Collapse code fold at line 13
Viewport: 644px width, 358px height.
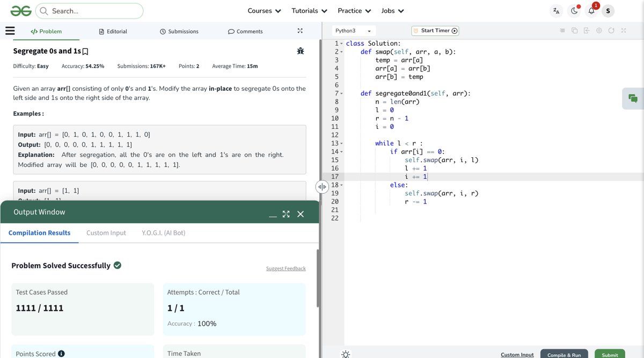(341, 143)
